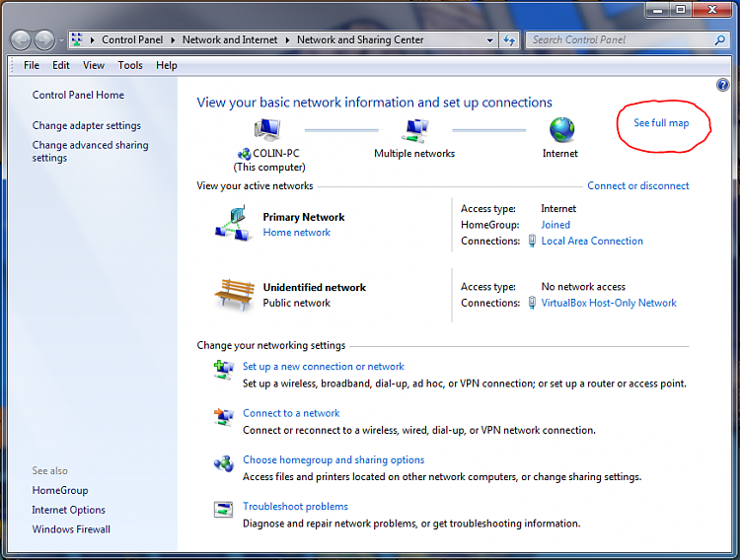This screenshot has width=740, height=560.
Task: Open the recent pages dropdown arrow
Action: pyautogui.click(x=61, y=40)
